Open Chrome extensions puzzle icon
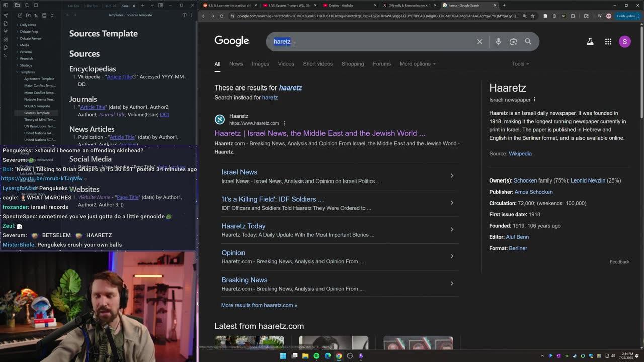This screenshot has width=644, height=362. point(573,16)
